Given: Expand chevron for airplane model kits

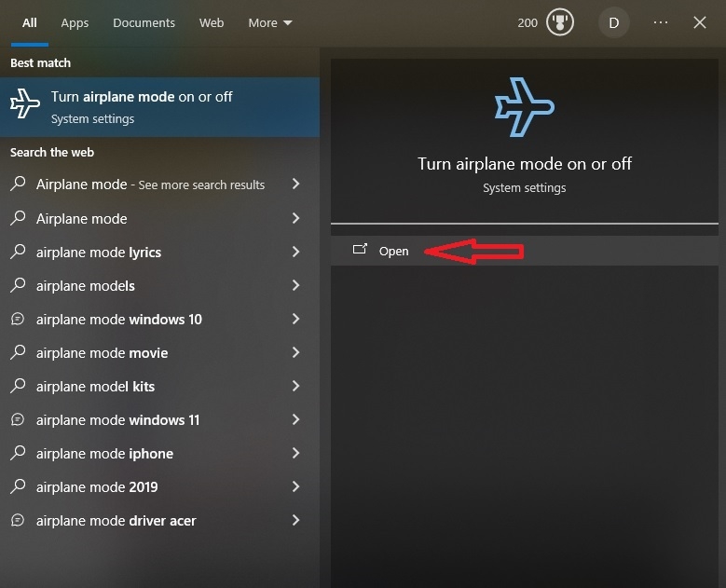Looking at the screenshot, I should (295, 386).
